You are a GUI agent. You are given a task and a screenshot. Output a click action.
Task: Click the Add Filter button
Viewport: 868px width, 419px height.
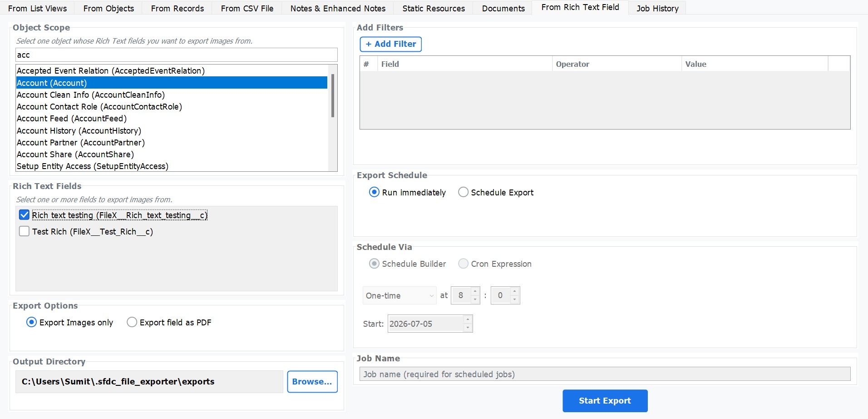[391, 44]
